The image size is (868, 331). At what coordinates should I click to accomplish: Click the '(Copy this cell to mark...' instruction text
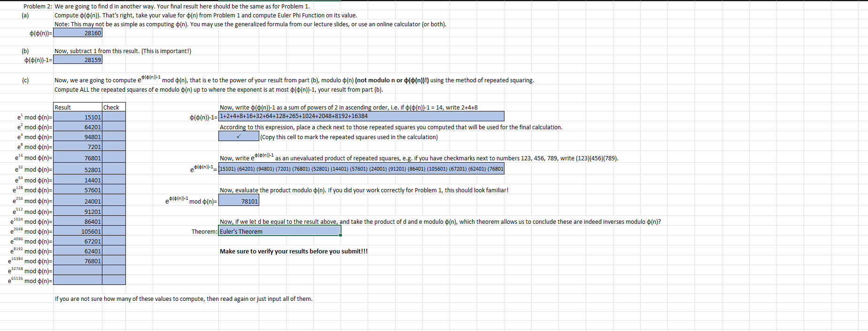[349, 137]
